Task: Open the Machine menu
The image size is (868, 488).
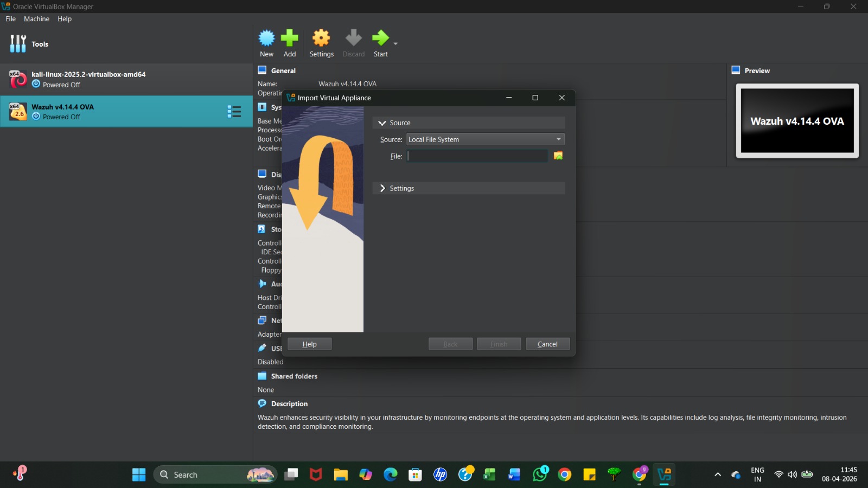Action: pyautogui.click(x=36, y=19)
